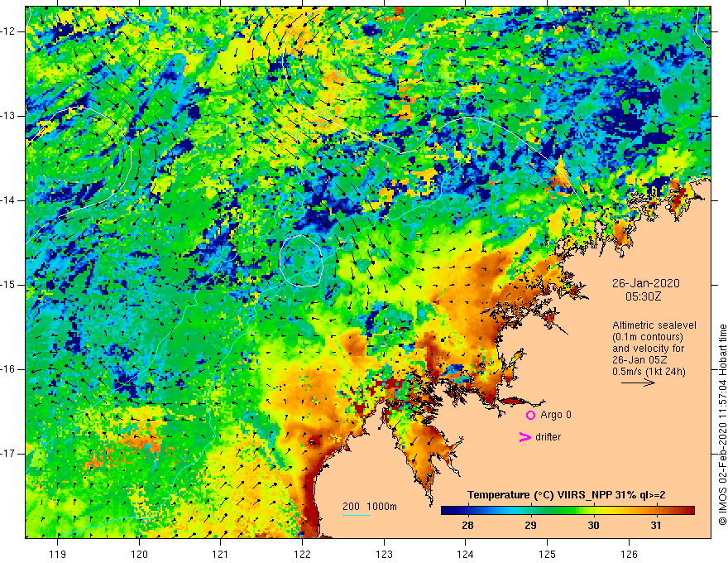The height and width of the screenshot is (563, 728).
Task: Click longitude axis label 125
Action: pyautogui.click(x=548, y=554)
